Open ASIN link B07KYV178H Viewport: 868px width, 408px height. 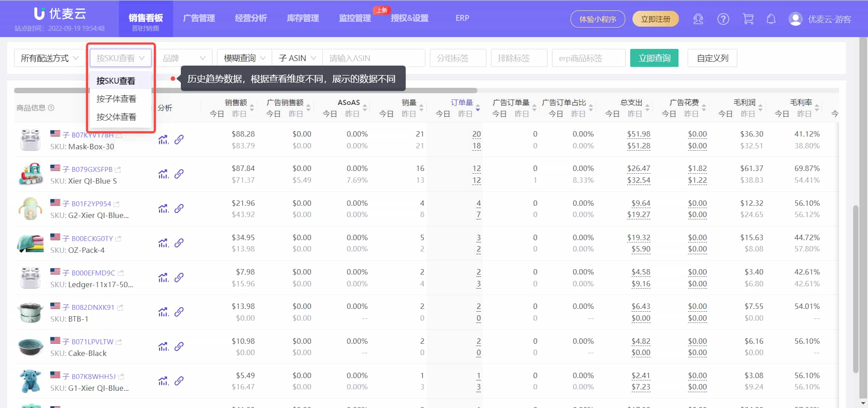pos(93,134)
